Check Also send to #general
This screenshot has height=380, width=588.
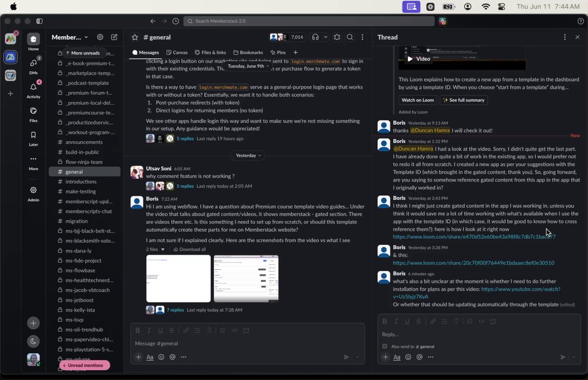click(x=385, y=346)
